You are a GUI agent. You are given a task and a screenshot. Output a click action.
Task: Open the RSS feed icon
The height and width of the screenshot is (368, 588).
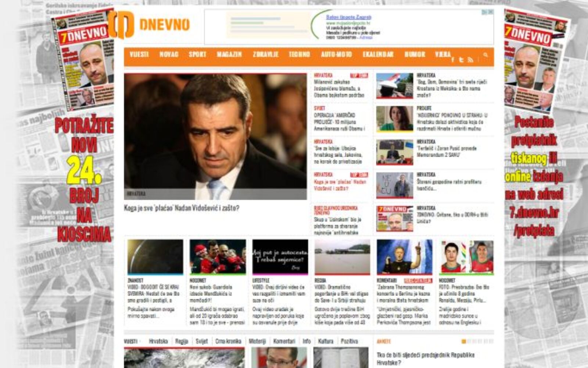tap(470, 60)
